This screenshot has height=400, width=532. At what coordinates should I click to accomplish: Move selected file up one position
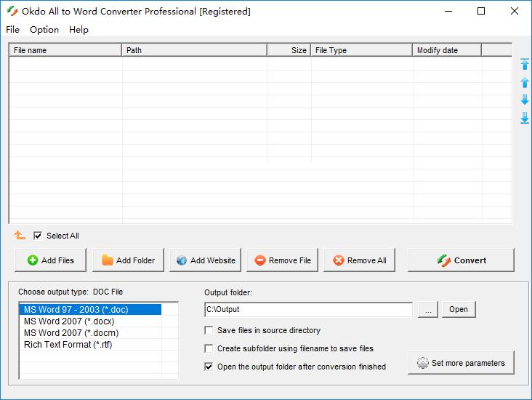point(525,82)
